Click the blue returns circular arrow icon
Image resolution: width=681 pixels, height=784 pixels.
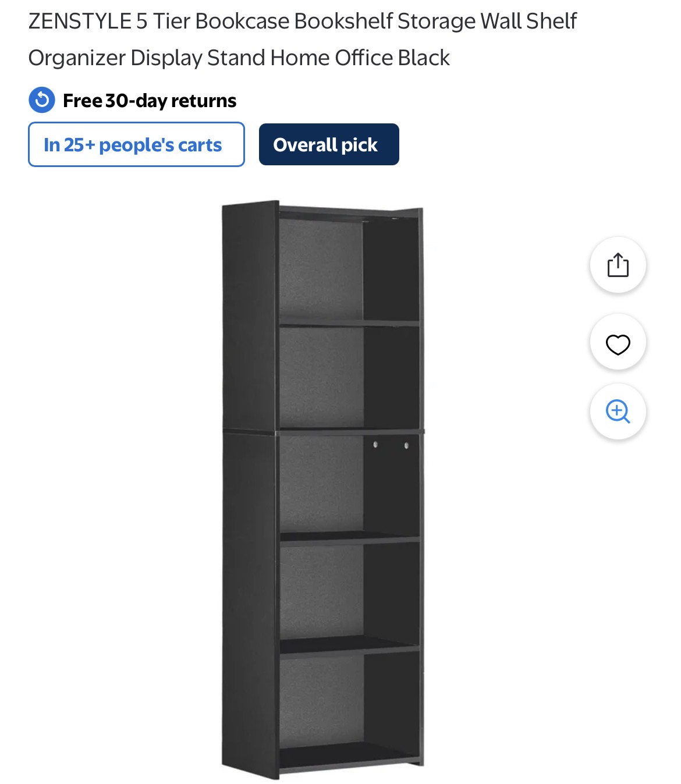42,100
